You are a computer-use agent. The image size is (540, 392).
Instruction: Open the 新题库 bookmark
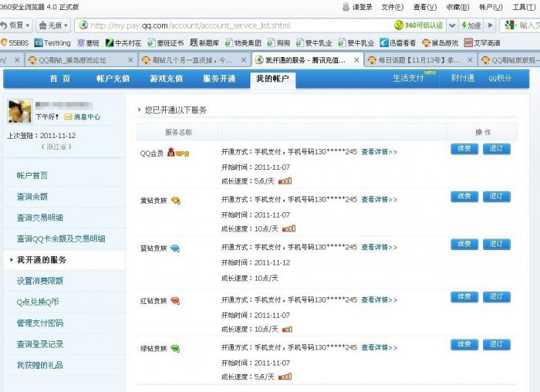click(204, 42)
